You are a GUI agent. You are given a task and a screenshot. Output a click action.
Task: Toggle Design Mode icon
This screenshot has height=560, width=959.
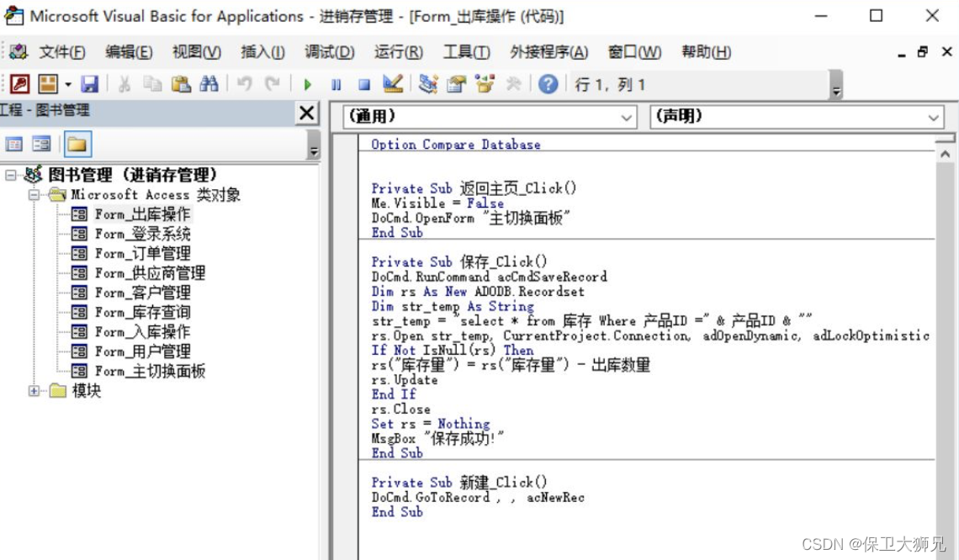[x=393, y=84]
